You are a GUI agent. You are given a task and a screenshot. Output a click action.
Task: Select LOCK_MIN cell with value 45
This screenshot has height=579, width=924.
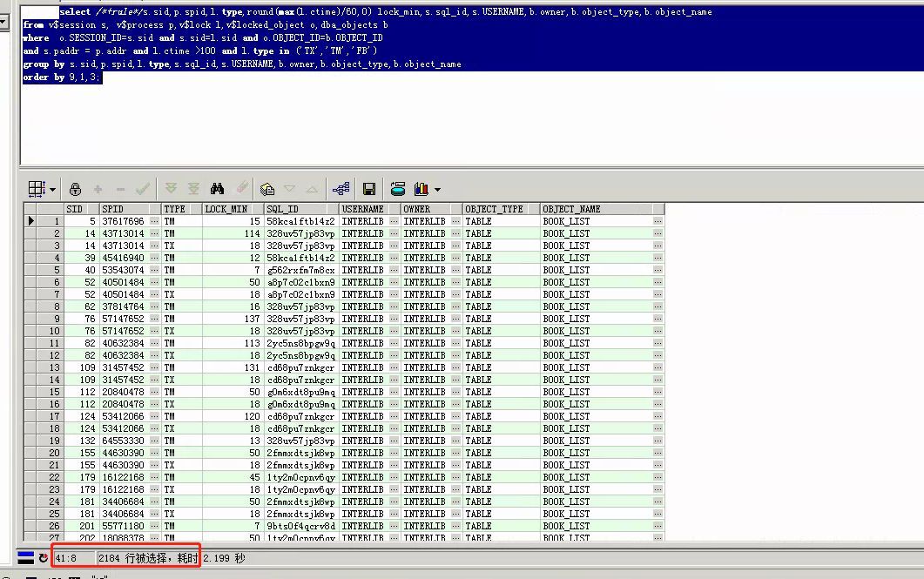click(x=233, y=477)
